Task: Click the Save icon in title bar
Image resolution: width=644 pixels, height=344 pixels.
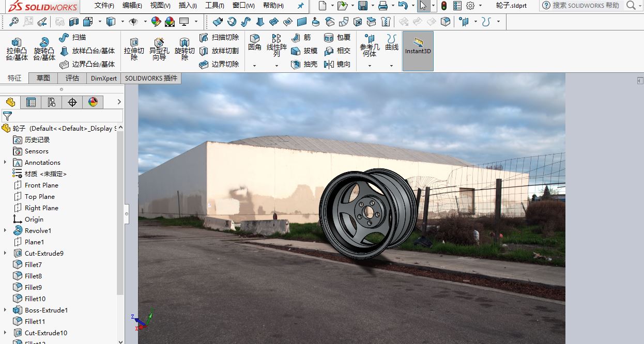Action: [363, 6]
